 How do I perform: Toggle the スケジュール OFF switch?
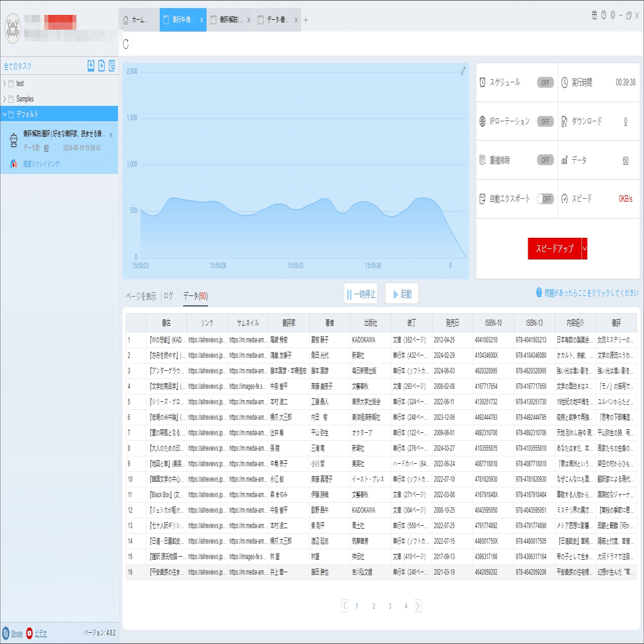point(546,82)
